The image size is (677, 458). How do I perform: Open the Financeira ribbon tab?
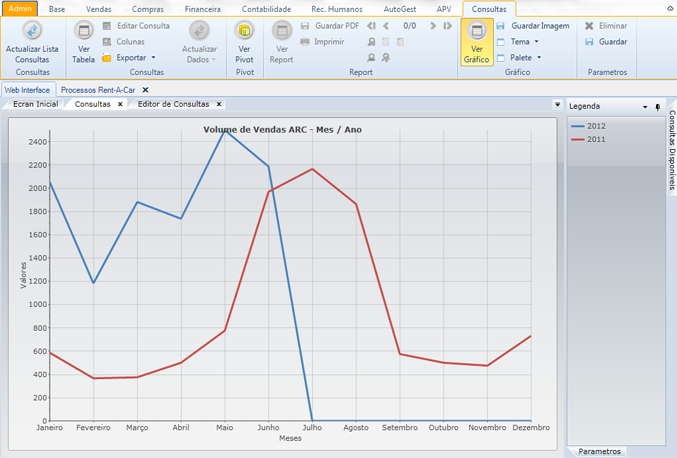click(203, 8)
